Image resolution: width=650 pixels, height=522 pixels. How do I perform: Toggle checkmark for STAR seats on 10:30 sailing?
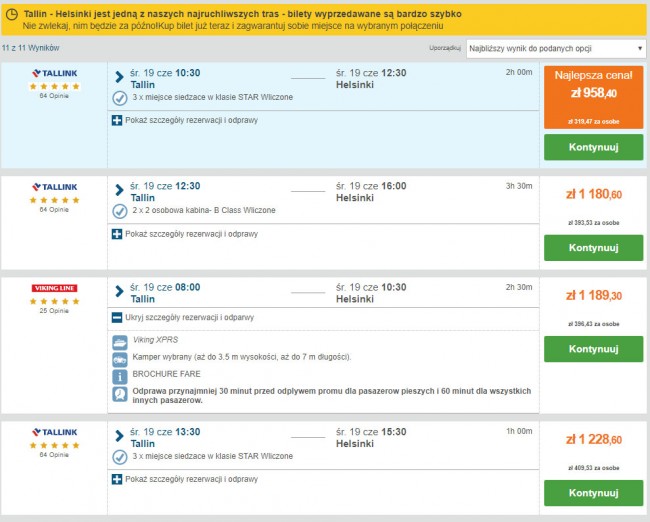click(120, 98)
